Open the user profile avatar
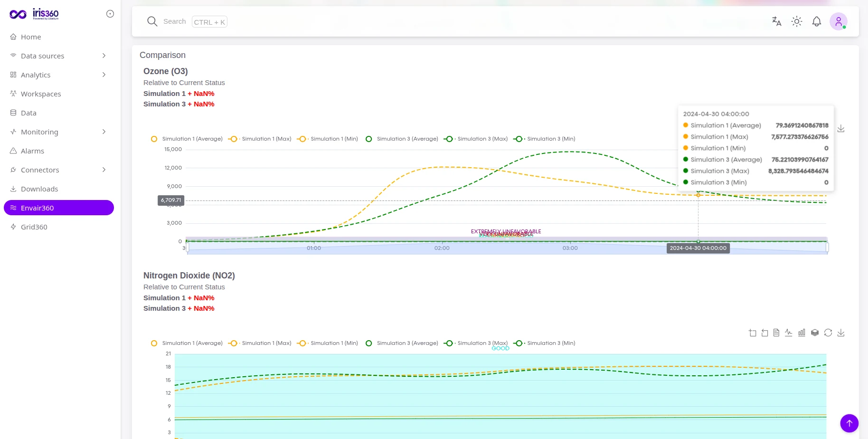 click(x=839, y=21)
